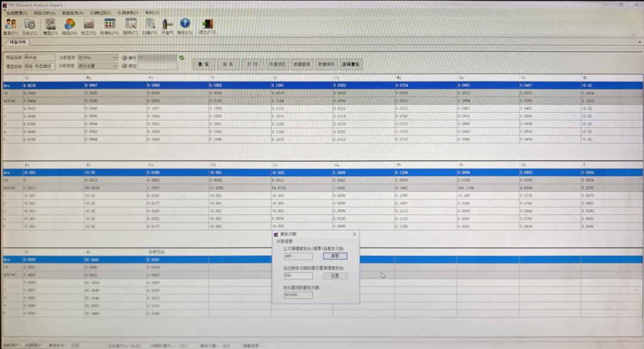Switch to the 样品分析 tab
The width and height of the screenshot is (644, 349).
[18, 42]
